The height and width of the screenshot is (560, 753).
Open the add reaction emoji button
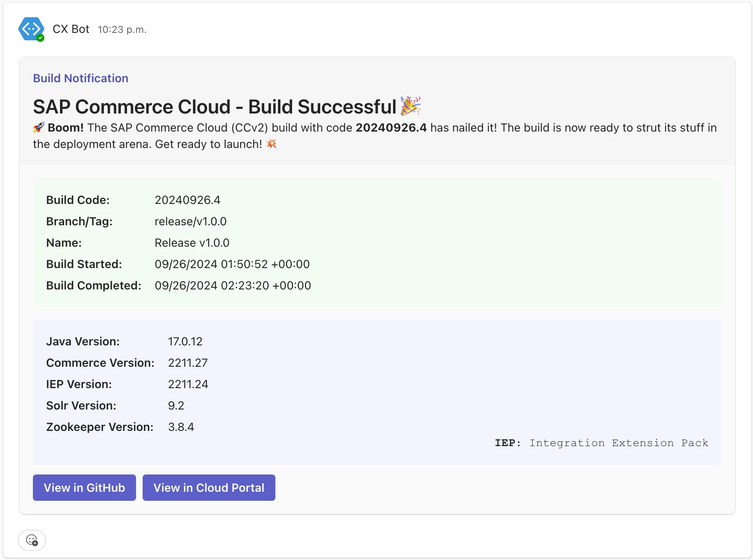[x=32, y=540]
